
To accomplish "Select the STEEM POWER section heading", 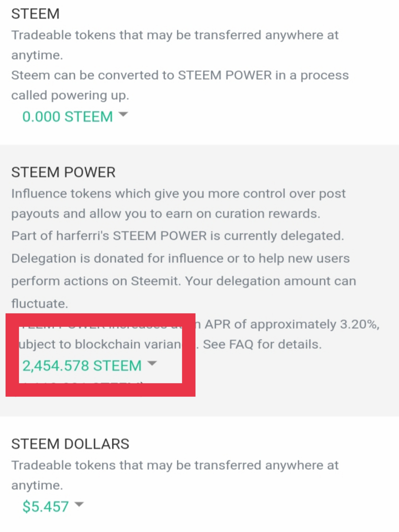I will click(x=63, y=172).
